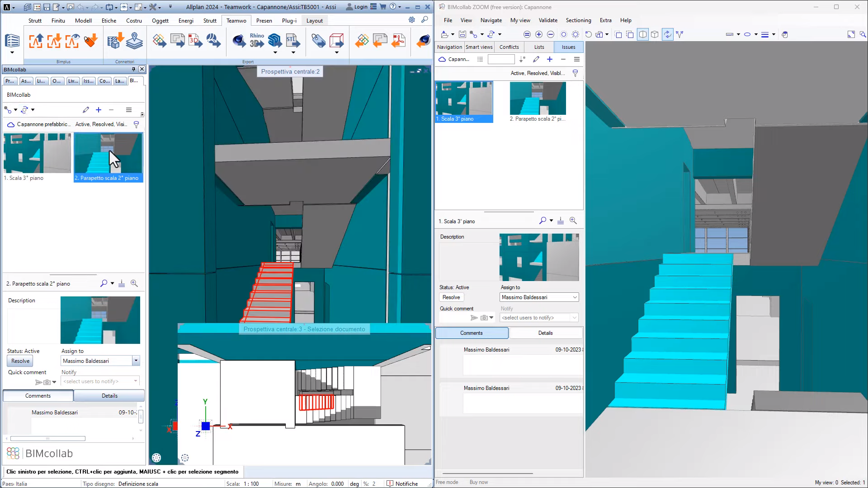Image resolution: width=868 pixels, height=488 pixels.
Task: Toggle the section box view in ZOOM toolbar
Action: 643,34
